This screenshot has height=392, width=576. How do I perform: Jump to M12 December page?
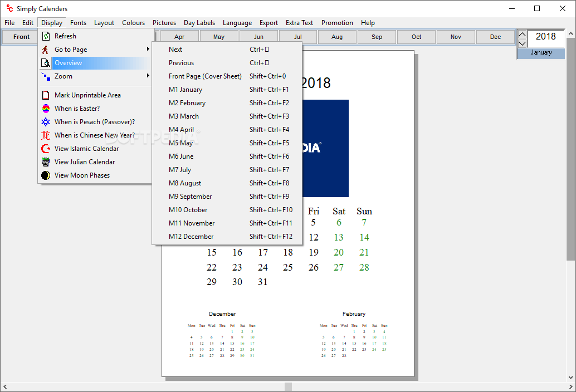pyautogui.click(x=227, y=237)
